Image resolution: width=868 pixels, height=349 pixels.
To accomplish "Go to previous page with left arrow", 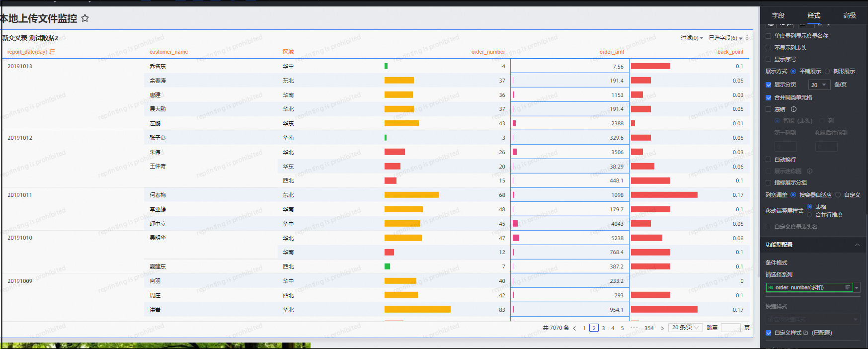I will [575, 328].
